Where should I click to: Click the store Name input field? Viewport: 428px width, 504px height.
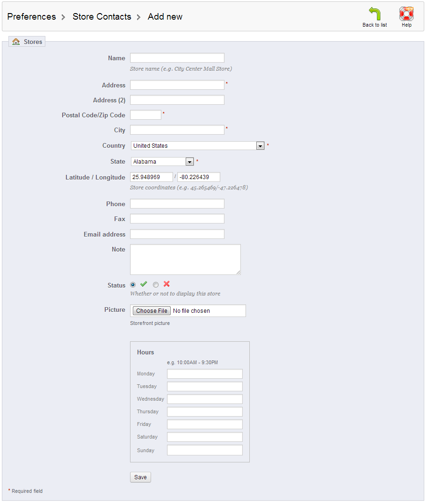click(x=177, y=58)
